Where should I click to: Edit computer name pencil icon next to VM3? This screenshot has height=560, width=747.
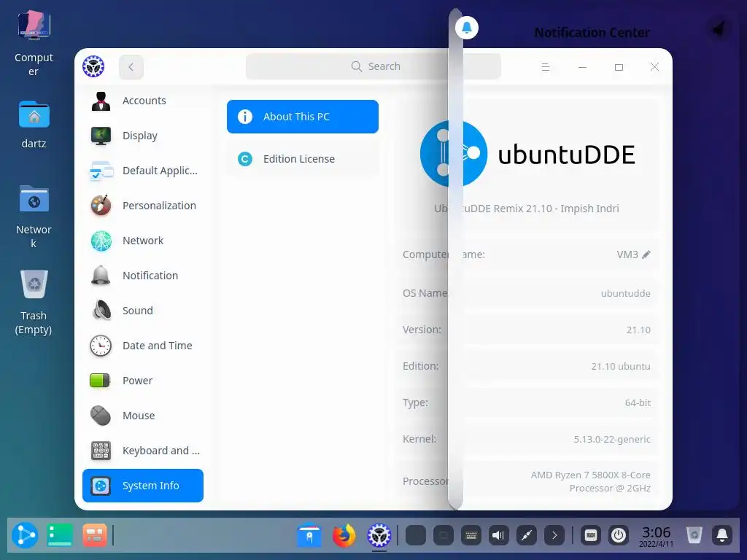tap(646, 254)
